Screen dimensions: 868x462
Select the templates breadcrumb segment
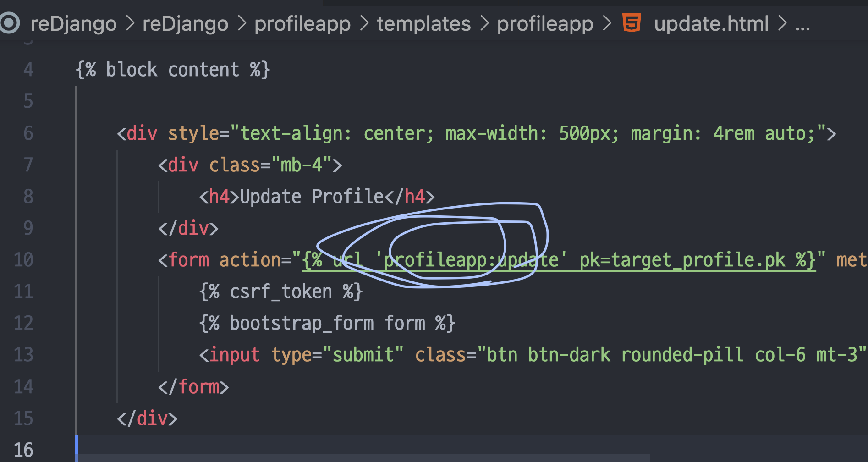(423, 24)
